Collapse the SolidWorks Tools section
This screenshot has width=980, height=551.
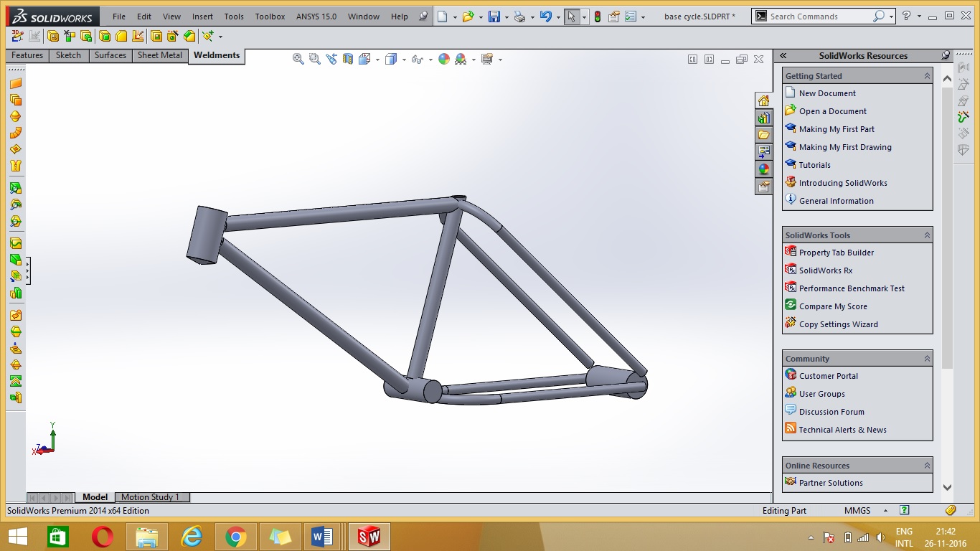[927, 235]
